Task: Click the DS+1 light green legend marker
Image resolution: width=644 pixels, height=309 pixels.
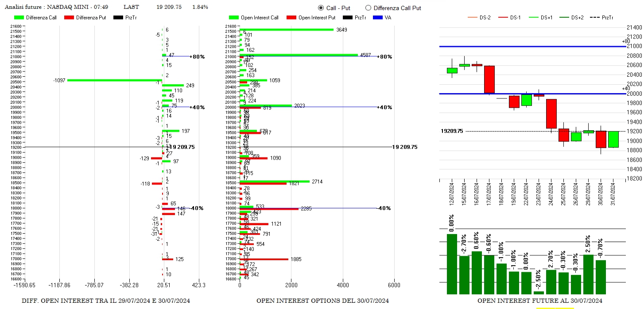Action: click(534, 18)
